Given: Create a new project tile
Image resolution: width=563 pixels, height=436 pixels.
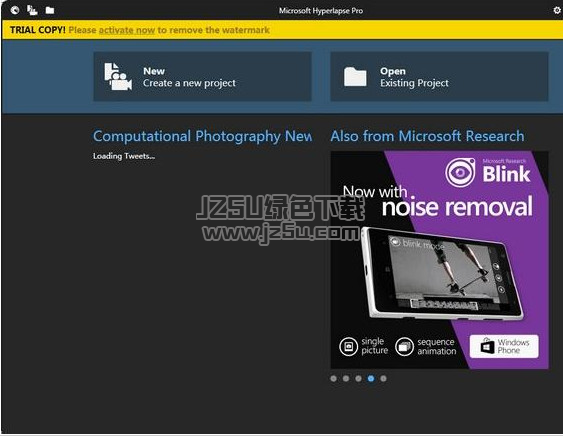Looking at the screenshot, I should click(x=203, y=76).
